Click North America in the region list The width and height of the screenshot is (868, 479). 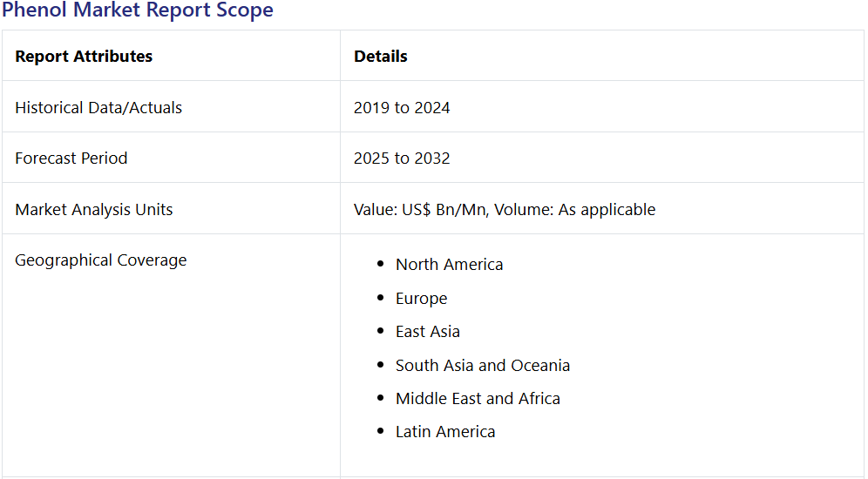[x=449, y=265]
